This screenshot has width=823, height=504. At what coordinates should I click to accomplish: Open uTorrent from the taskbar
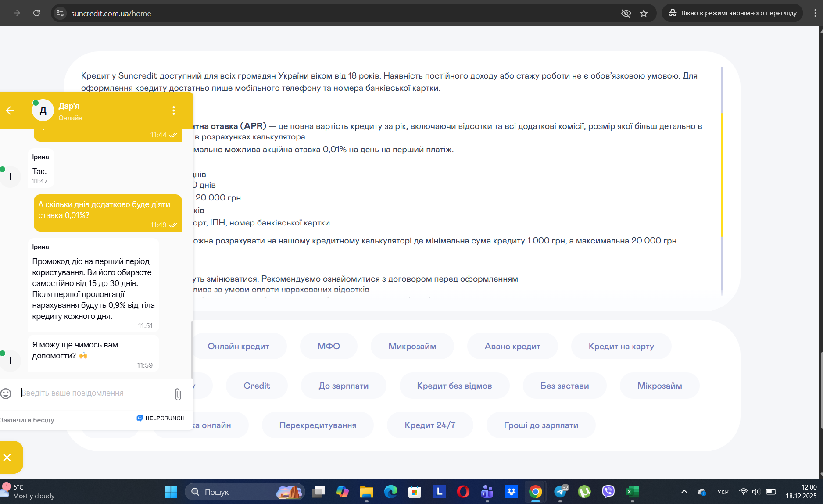pos(584,492)
